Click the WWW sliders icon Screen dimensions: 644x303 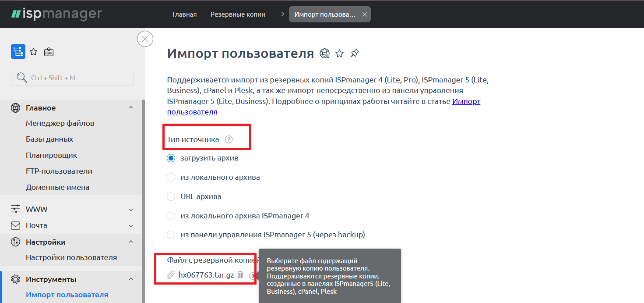(x=16, y=209)
